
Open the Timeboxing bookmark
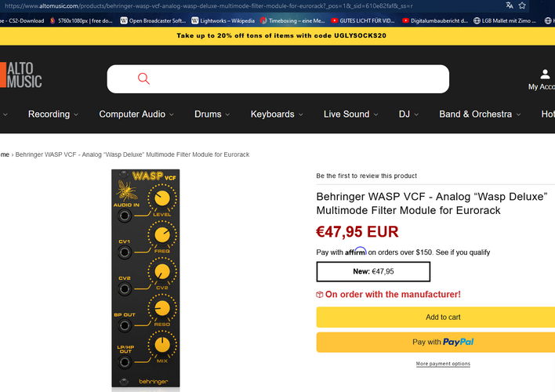click(x=292, y=20)
